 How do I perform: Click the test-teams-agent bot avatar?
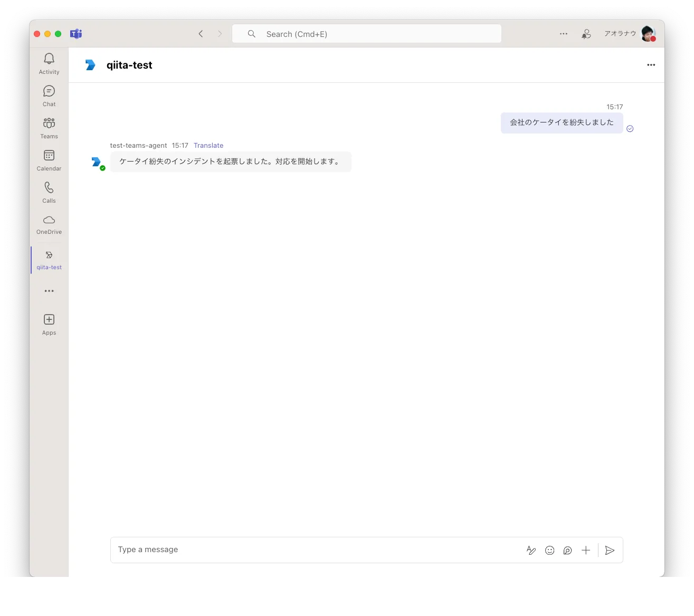pos(97,163)
